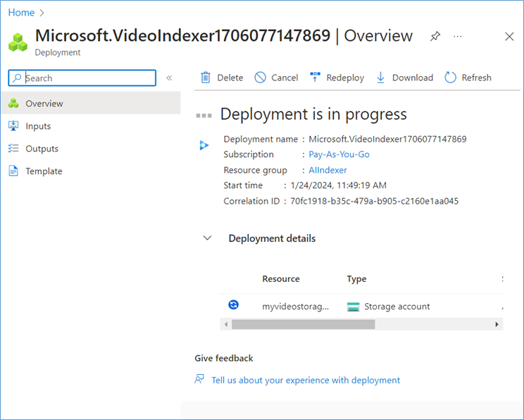Click the scrollbar left arrow
Viewport: 524px width, 420px height.
coord(226,324)
